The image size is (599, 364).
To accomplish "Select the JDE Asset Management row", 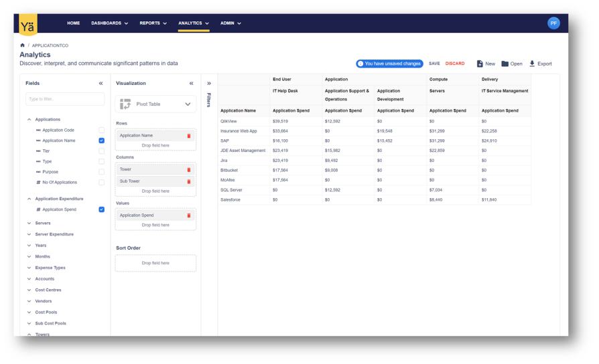I will pos(243,151).
